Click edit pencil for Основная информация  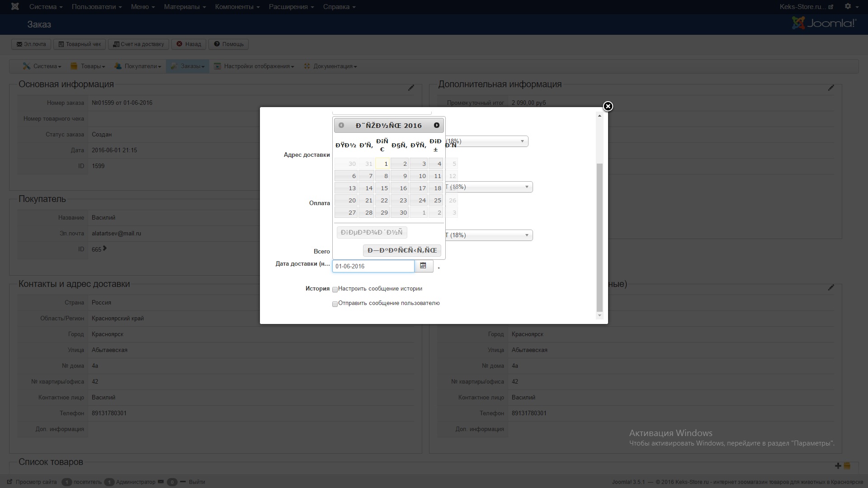[411, 88]
